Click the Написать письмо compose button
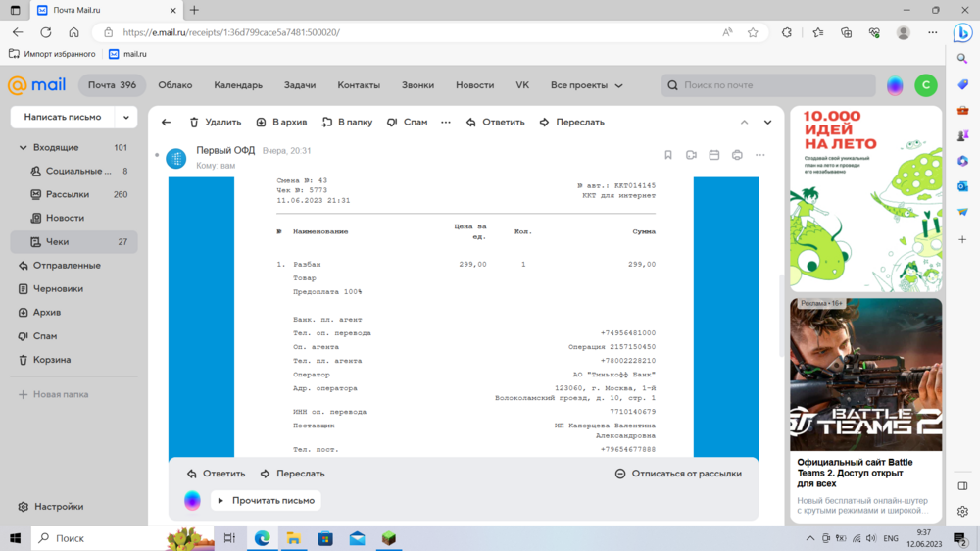The width and height of the screenshot is (980, 551). click(63, 117)
